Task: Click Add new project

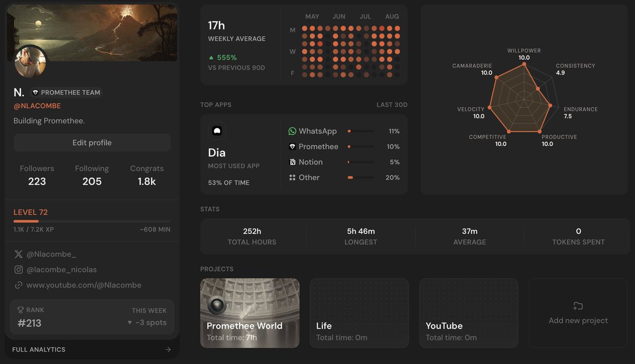Action: tap(578, 313)
